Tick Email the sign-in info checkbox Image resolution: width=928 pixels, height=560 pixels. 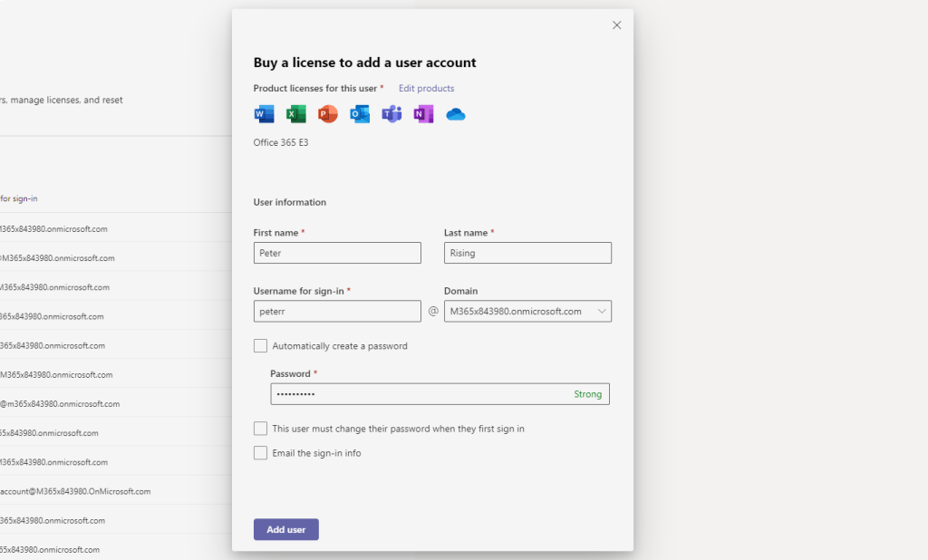point(261,453)
